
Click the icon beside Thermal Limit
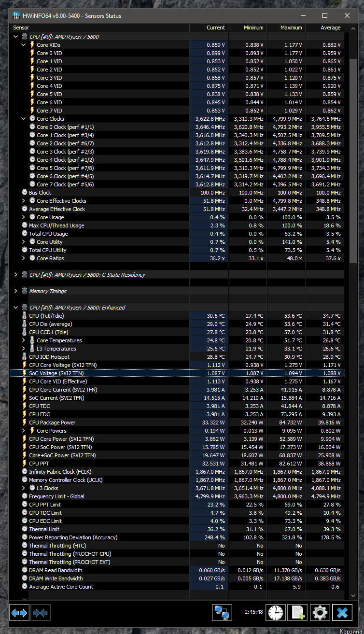pyautogui.click(x=25, y=529)
